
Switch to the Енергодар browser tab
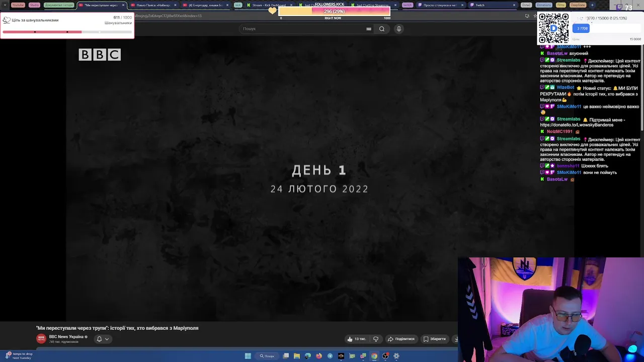(x=205, y=5)
